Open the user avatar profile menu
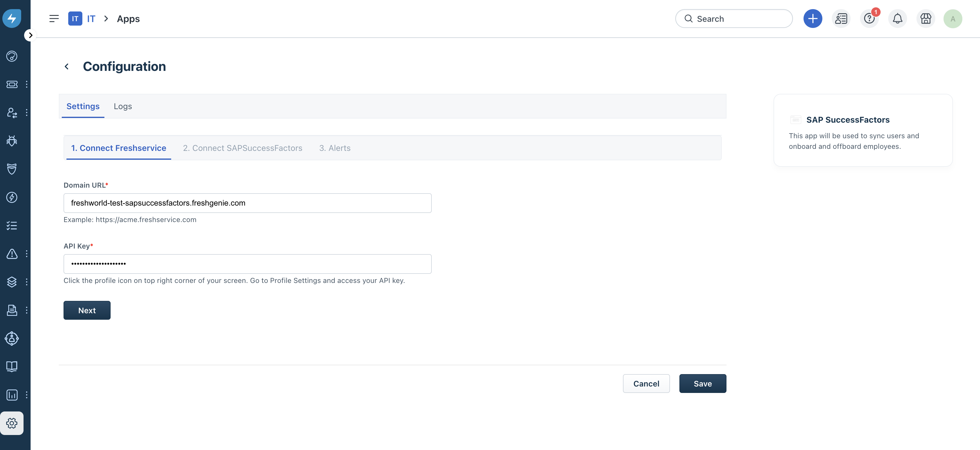Image resolution: width=980 pixels, height=450 pixels. pos(953,19)
